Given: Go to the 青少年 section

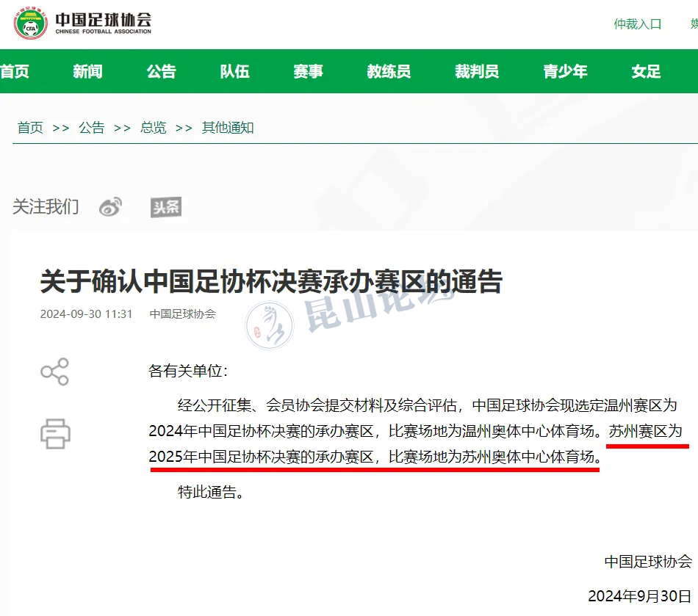Looking at the screenshot, I should 565,71.
